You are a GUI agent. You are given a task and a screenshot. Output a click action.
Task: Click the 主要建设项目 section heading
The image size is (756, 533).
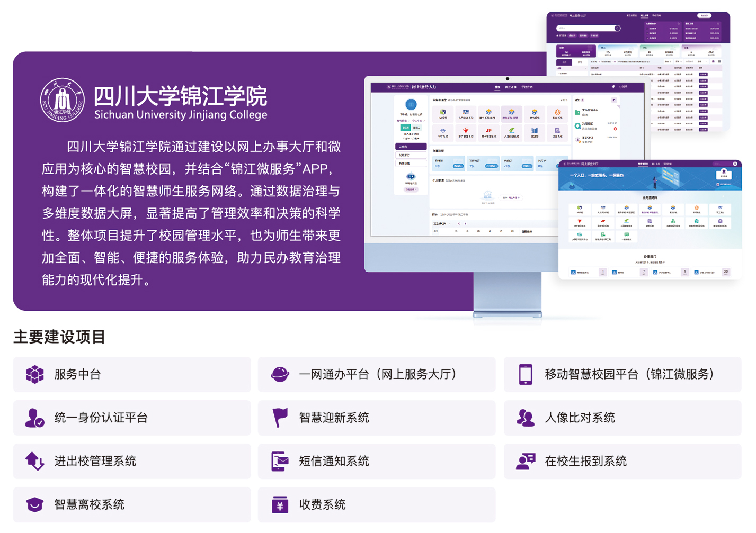[59, 337]
